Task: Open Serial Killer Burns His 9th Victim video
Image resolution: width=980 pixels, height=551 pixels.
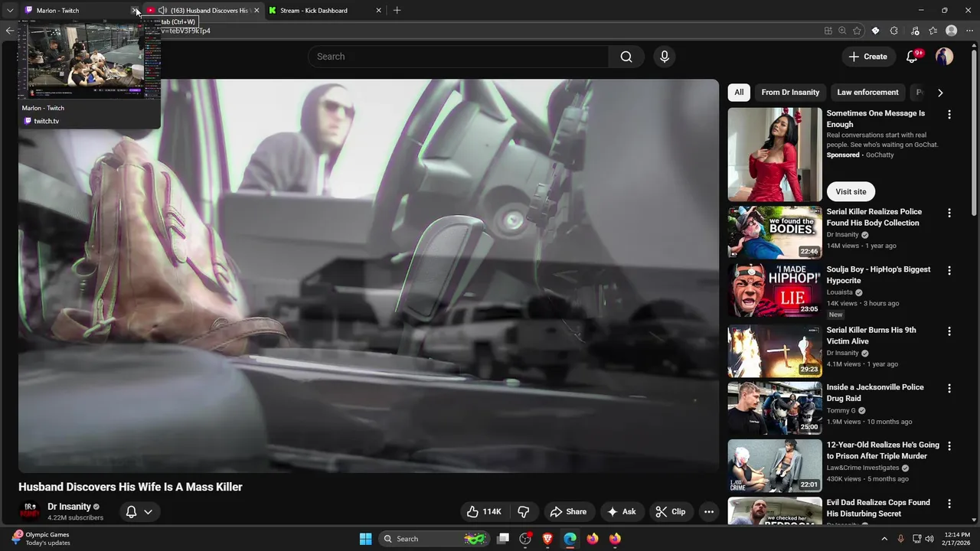Action: [x=871, y=335]
